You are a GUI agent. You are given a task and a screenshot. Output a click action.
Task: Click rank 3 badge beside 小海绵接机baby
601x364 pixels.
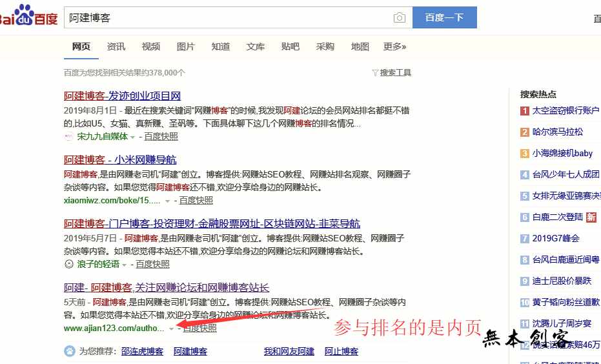point(524,154)
